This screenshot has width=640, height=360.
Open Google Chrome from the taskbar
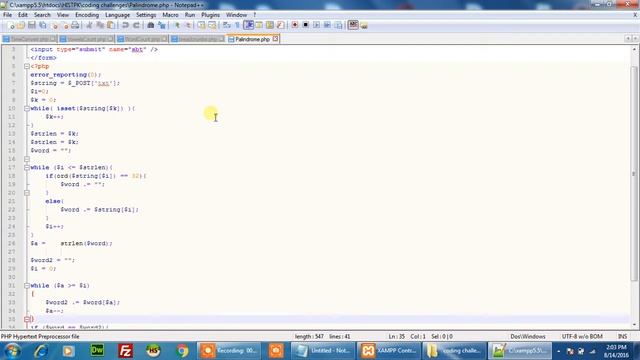(182, 351)
